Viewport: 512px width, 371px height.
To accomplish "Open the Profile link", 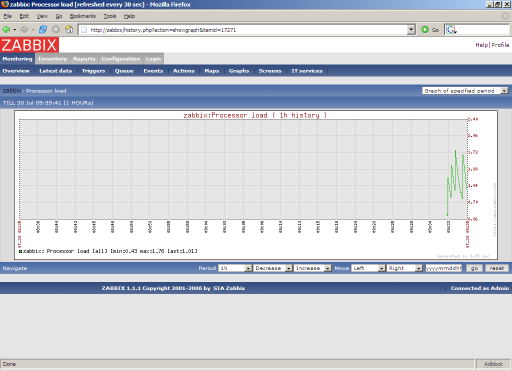I will tap(500, 45).
